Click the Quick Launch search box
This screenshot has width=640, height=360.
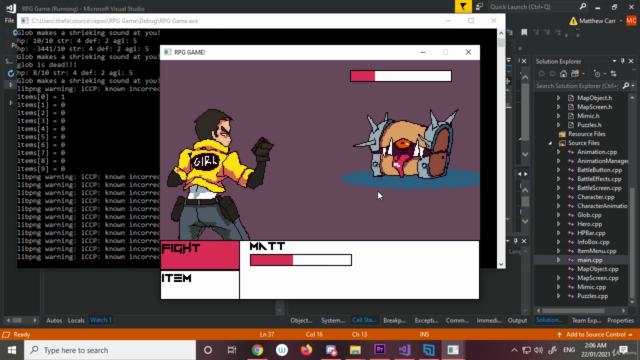click(x=537, y=7)
